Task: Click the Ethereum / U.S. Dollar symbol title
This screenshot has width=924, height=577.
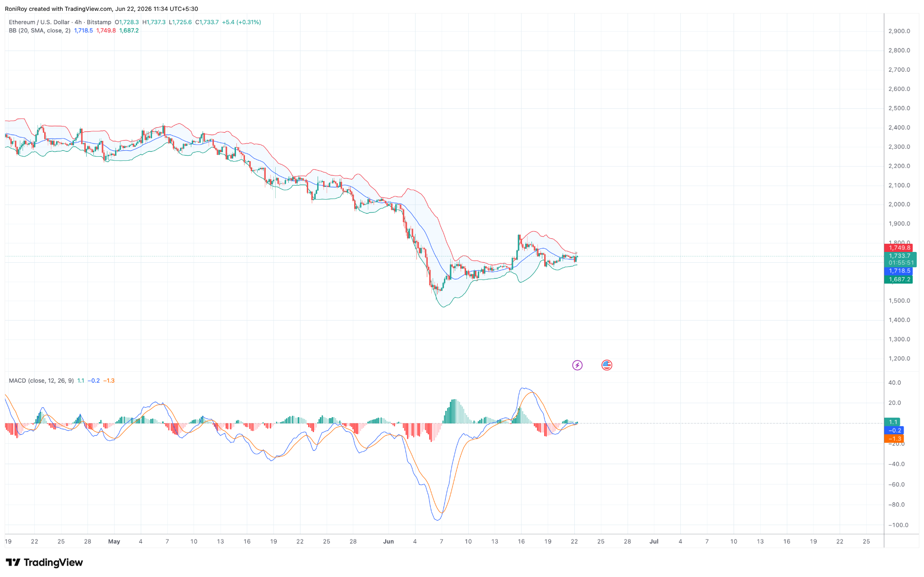Action: point(39,22)
